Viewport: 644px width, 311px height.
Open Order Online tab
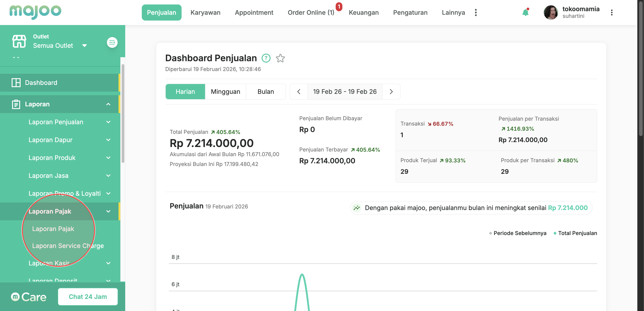(311, 13)
